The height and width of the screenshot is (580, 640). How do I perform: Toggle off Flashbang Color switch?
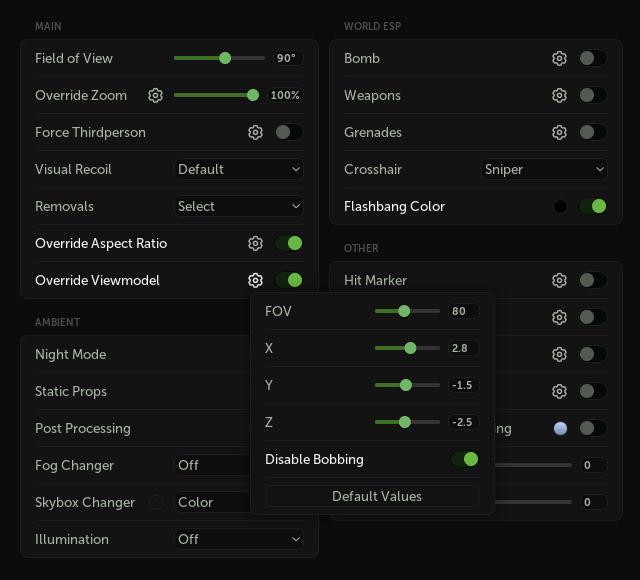click(593, 207)
